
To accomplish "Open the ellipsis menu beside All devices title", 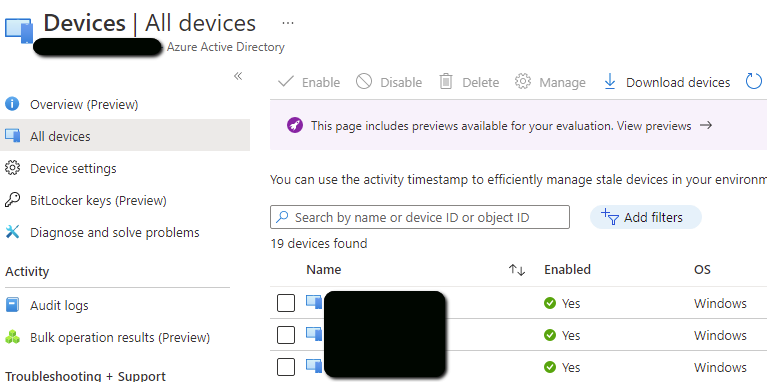I will pyautogui.click(x=288, y=23).
